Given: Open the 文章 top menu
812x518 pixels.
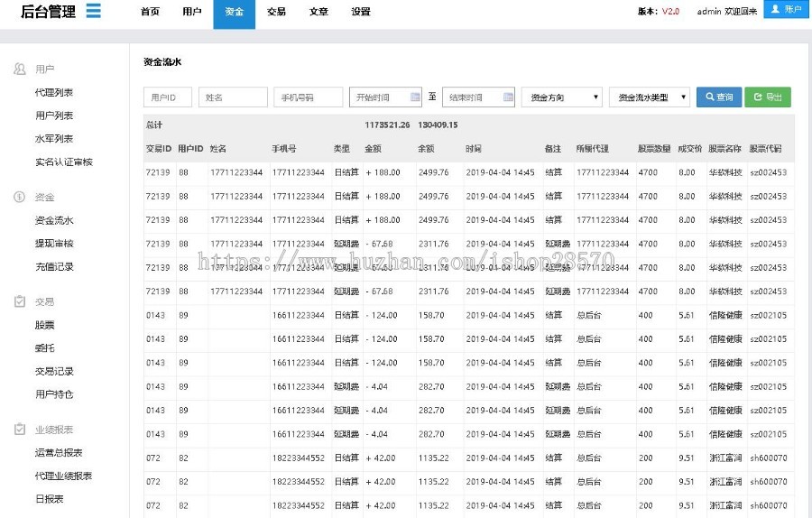Looking at the screenshot, I should click(x=318, y=12).
